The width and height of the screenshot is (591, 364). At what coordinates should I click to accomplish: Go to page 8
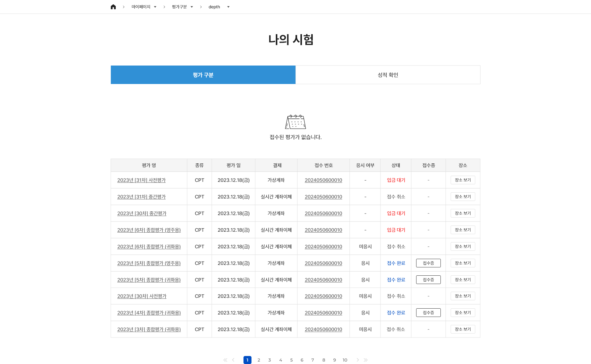324,360
